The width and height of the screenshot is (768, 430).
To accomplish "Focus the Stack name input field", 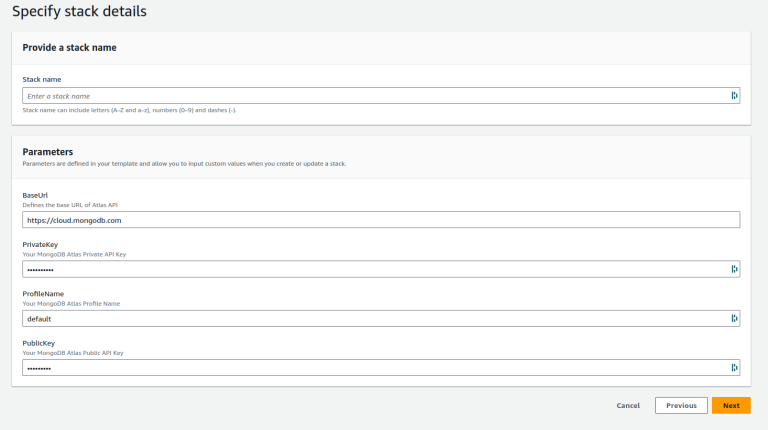I will 370,96.
